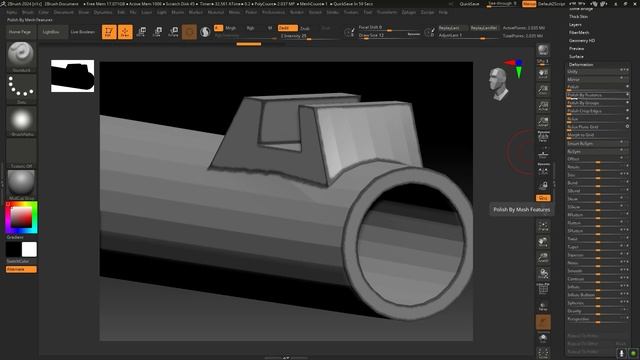Image resolution: width=640 pixels, height=360 pixels.
Task: Toggle Live Boolean mode
Action: pos(82,32)
